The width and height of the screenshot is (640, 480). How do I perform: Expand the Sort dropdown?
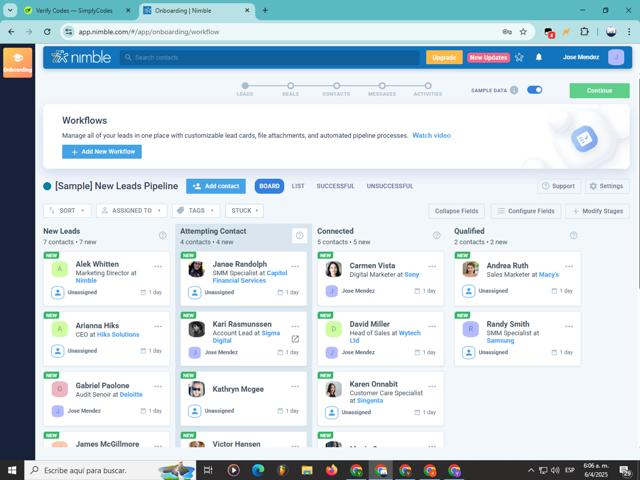(67, 211)
